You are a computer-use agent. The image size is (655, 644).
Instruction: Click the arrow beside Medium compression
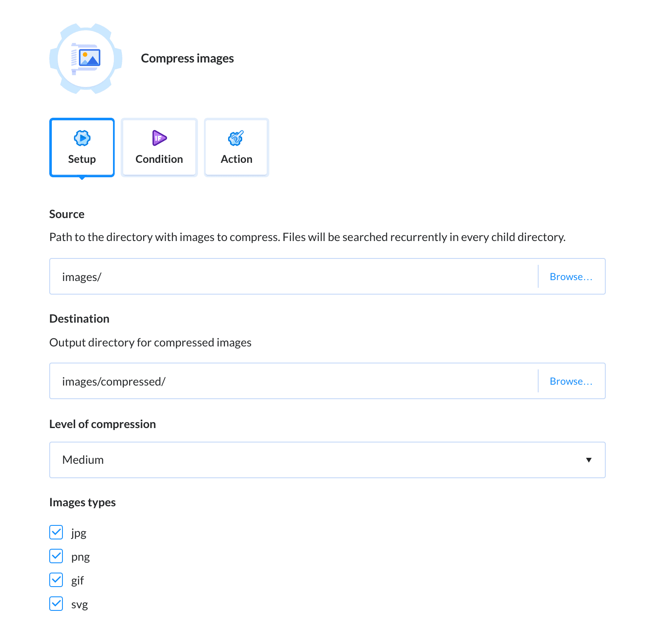coord(589,460)
